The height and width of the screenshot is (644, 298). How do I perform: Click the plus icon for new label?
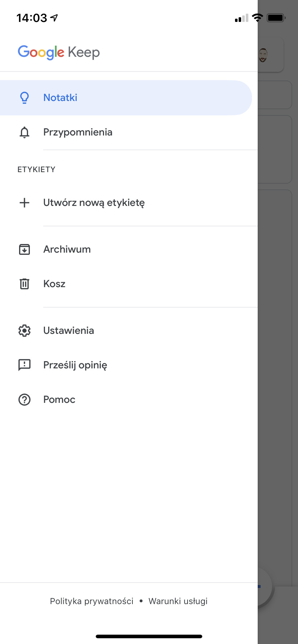point(24,203)
